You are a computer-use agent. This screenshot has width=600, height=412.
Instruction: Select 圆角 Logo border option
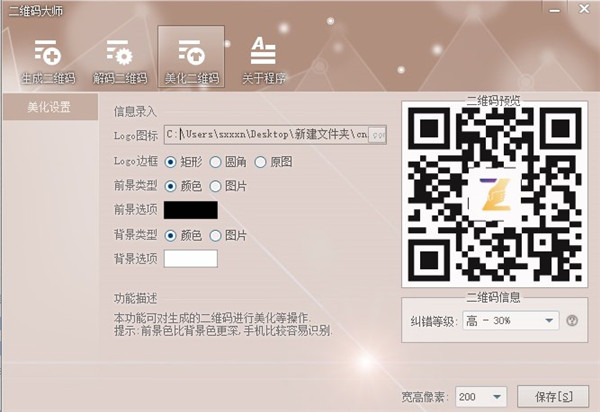pos(228,162)
